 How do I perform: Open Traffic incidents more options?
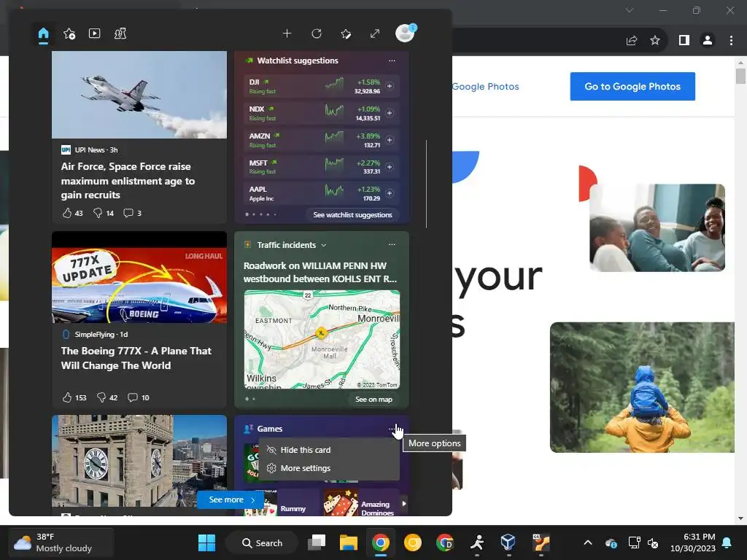point(392,244)
